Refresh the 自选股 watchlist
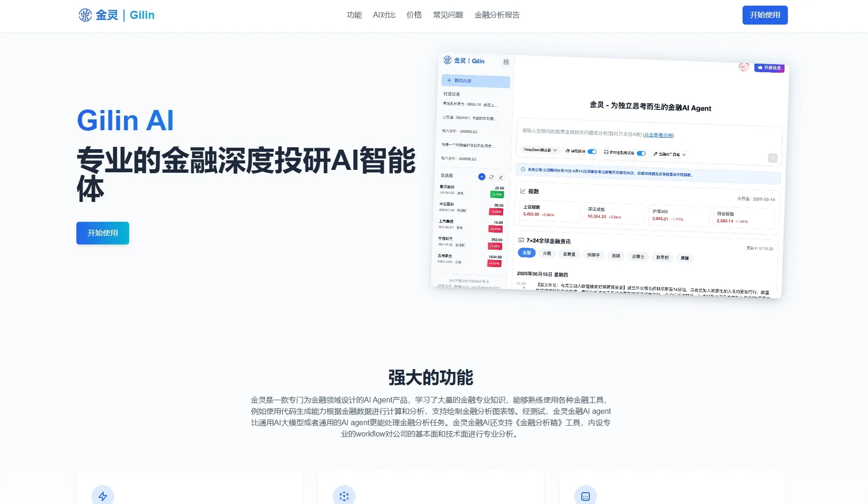868x504 pixels. click(x=491, y=176)
